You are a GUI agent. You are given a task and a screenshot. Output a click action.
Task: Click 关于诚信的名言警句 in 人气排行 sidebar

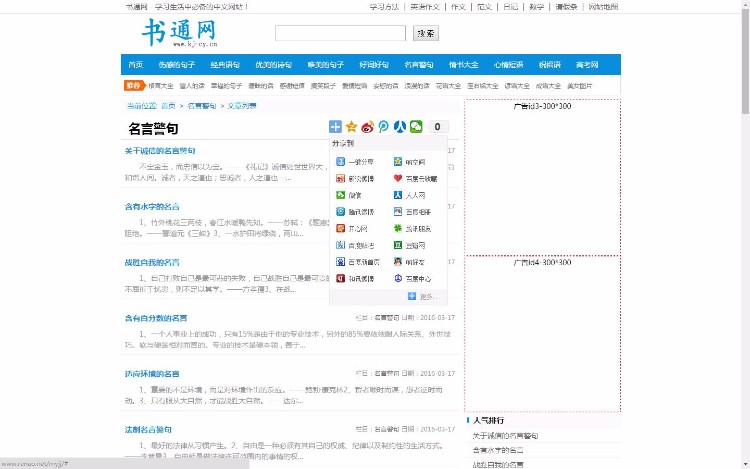pos(505,436)
